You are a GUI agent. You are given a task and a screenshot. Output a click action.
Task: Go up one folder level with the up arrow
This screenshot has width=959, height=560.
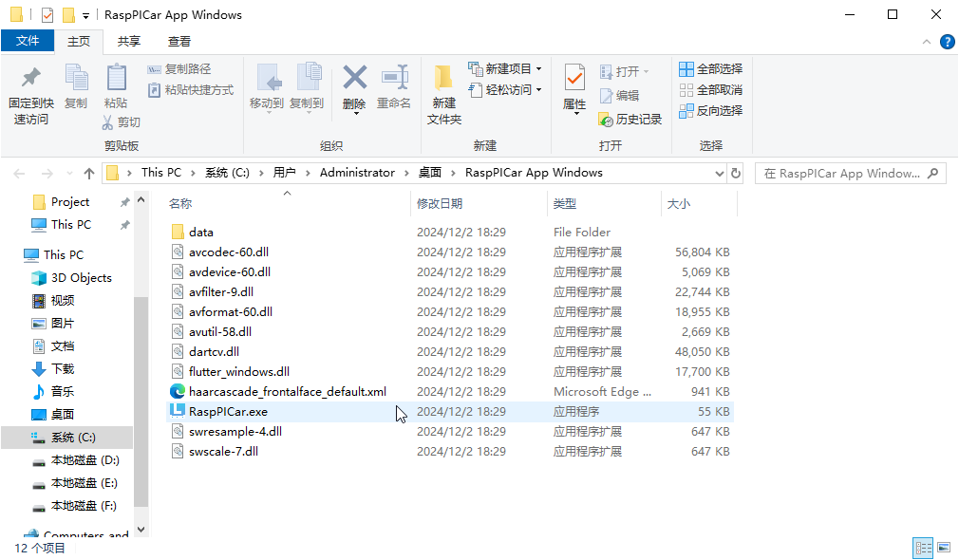pyautogui.click(x=89, y=174)
